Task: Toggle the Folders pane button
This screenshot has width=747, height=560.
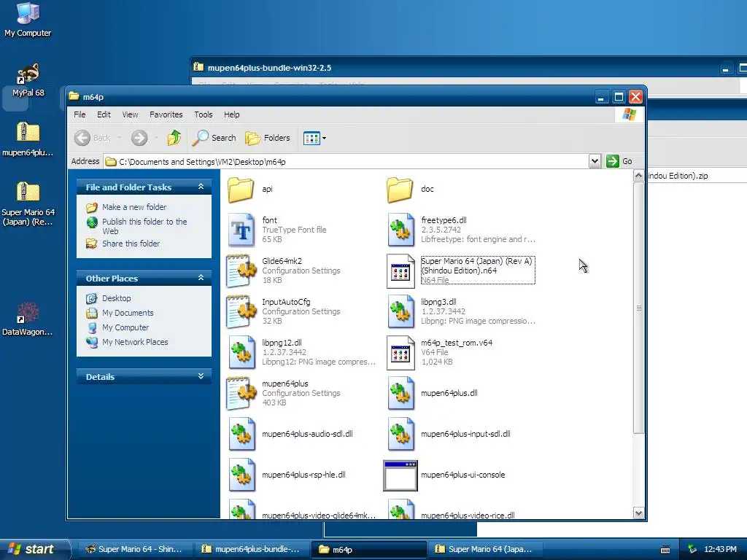Action: click(x=267, y=138)
